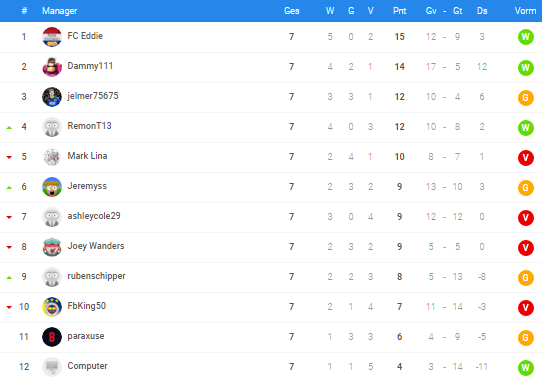Screen dimensions: 542x380
Task: Open paraxuse's black and red avatar
Action: [52, 337]
